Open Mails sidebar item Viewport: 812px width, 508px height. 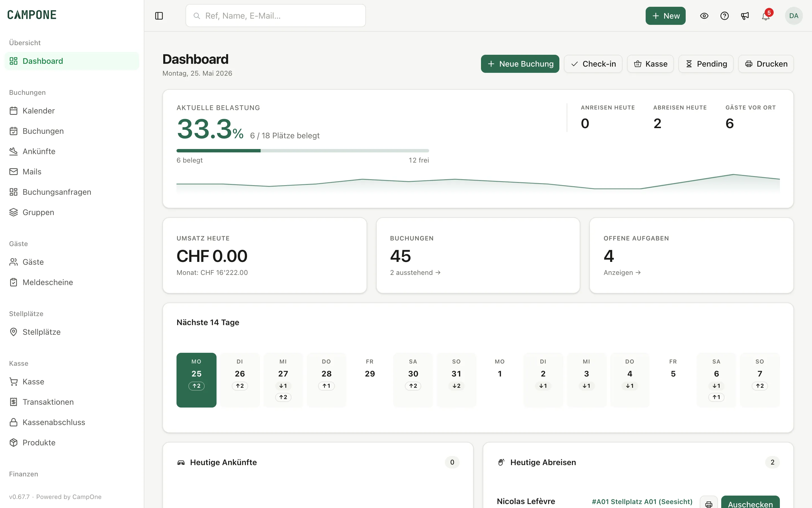tap(72, 172)
